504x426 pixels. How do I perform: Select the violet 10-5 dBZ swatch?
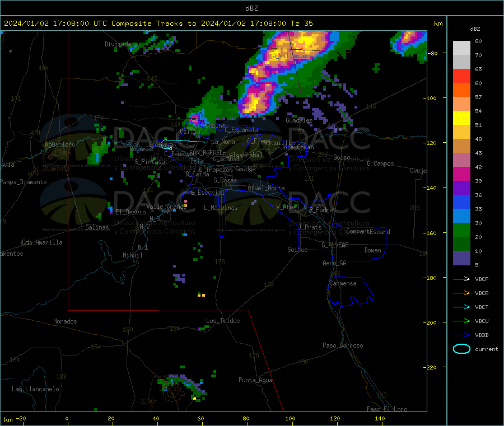(x=461, y=258)
